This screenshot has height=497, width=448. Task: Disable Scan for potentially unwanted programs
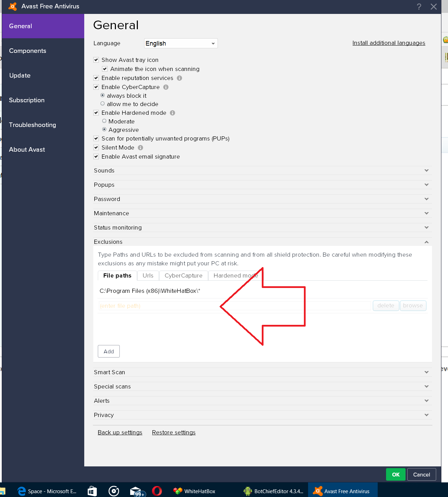pos(96,139)
